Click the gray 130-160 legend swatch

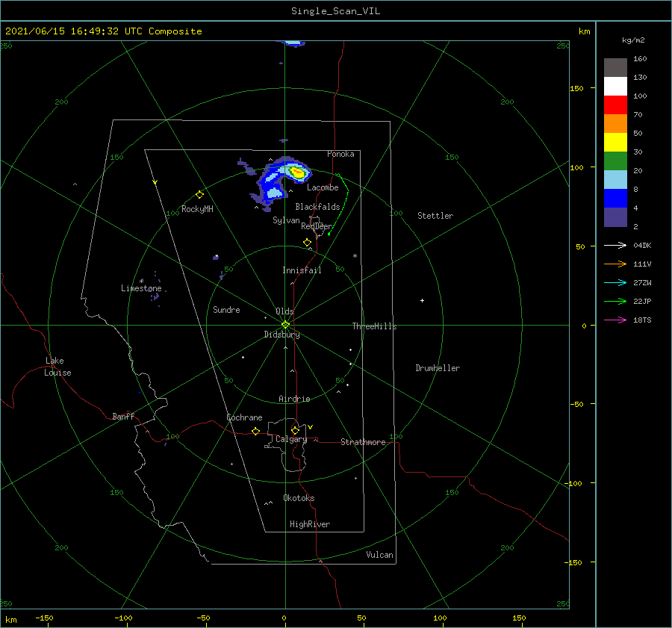click(x=615, y=68)
